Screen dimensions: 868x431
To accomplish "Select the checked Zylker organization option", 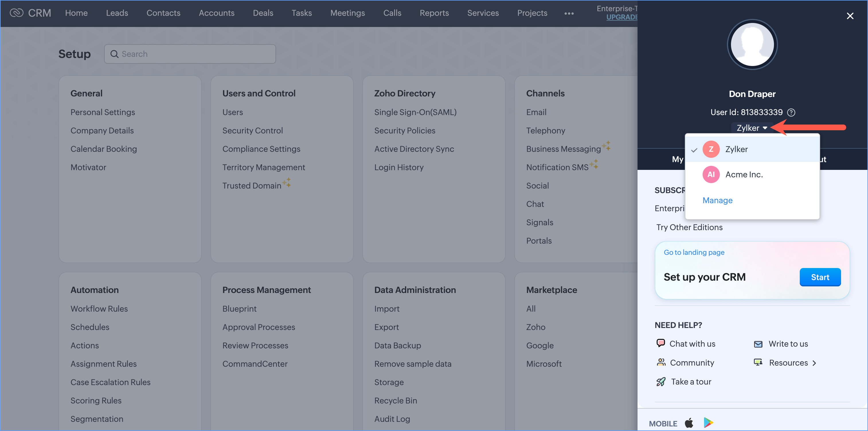I will 736,149.
